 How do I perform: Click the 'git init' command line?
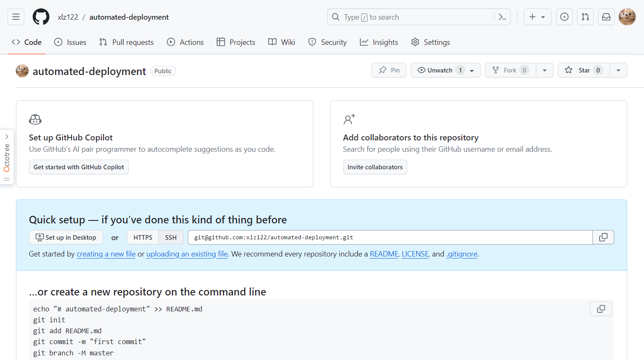(49, 320)
